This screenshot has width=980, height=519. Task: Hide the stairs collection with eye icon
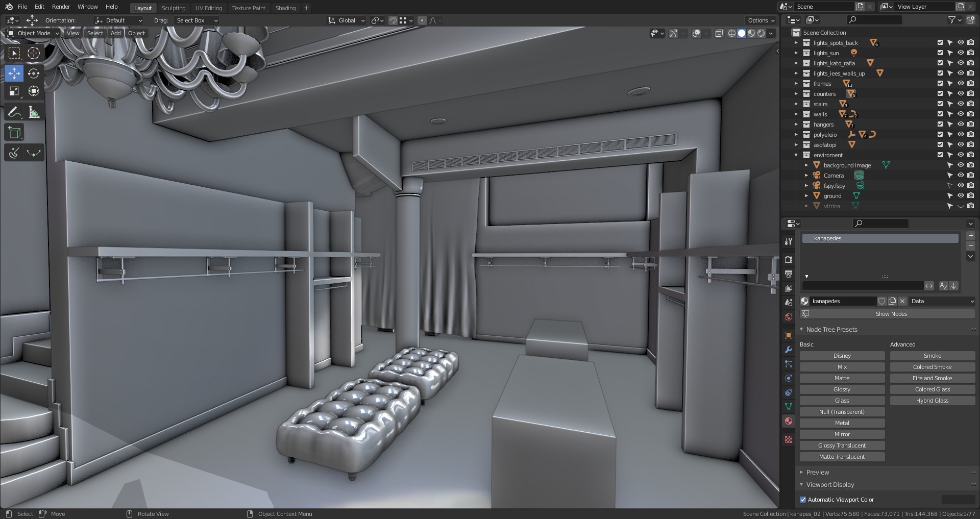click(960, 104)
